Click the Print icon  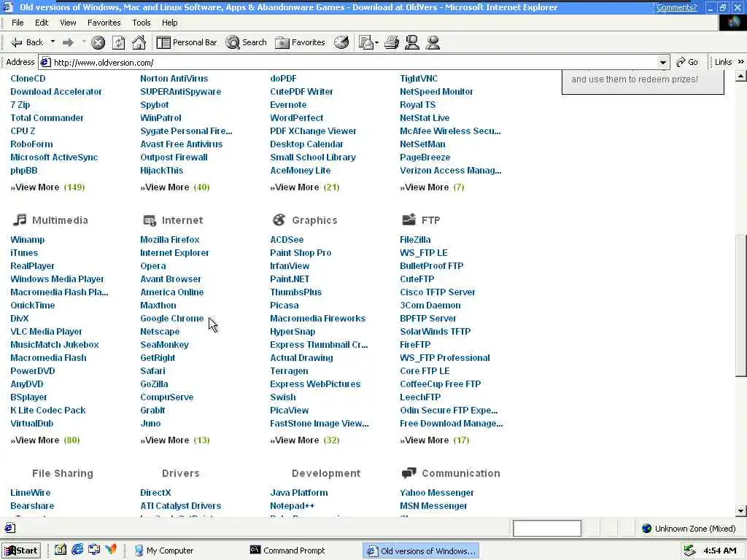tap(392, 42)
